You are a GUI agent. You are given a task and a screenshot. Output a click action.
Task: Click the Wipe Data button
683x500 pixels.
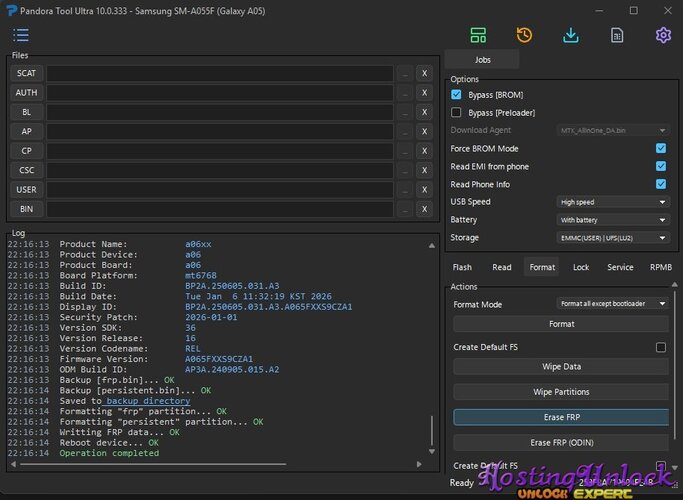coord(561,367)
